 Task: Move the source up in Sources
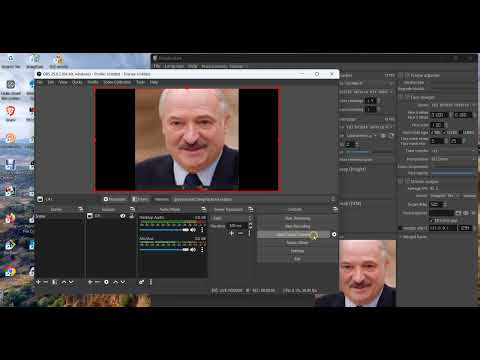tap(115, 282)
